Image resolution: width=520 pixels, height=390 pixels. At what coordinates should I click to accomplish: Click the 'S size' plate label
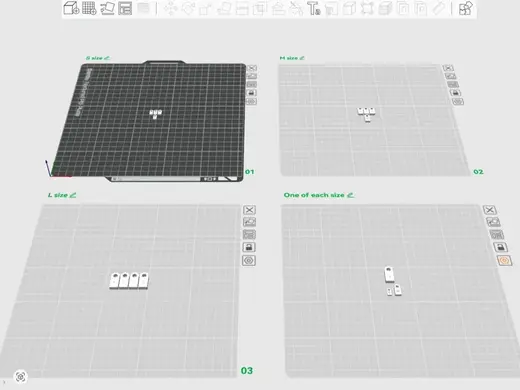[x=94, y=58]
